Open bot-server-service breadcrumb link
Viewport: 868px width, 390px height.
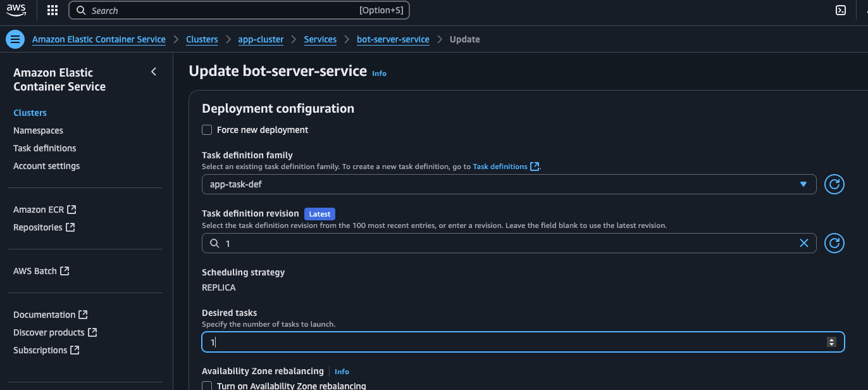393,39
